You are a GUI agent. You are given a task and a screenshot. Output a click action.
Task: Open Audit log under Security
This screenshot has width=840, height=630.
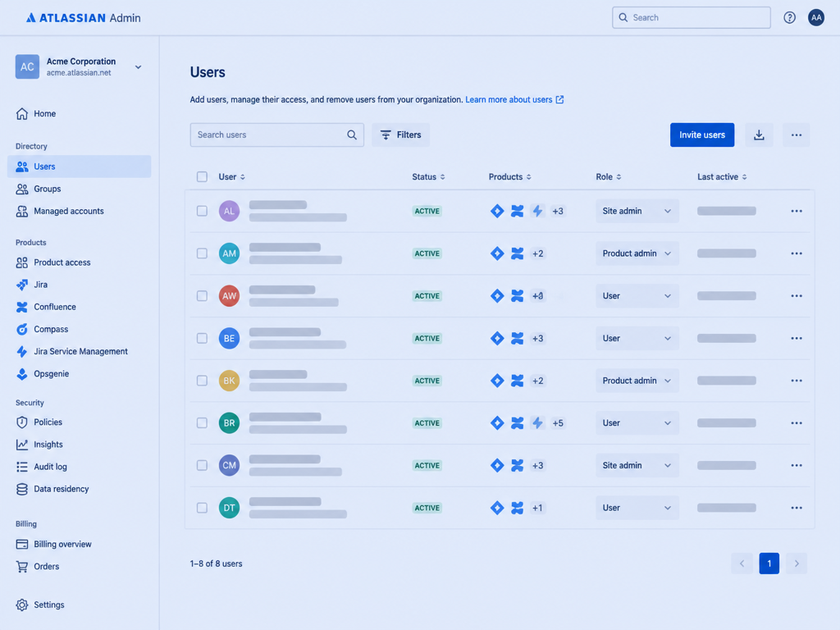coord(80,467)
